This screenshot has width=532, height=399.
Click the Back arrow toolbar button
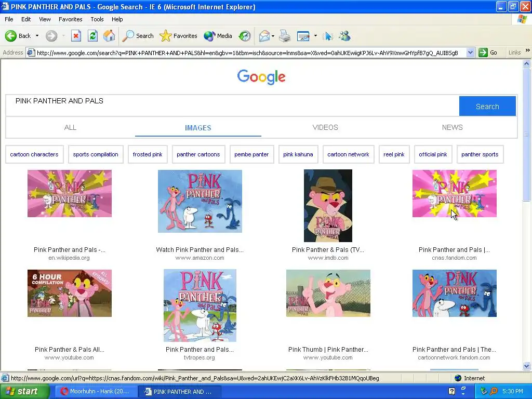18,36
